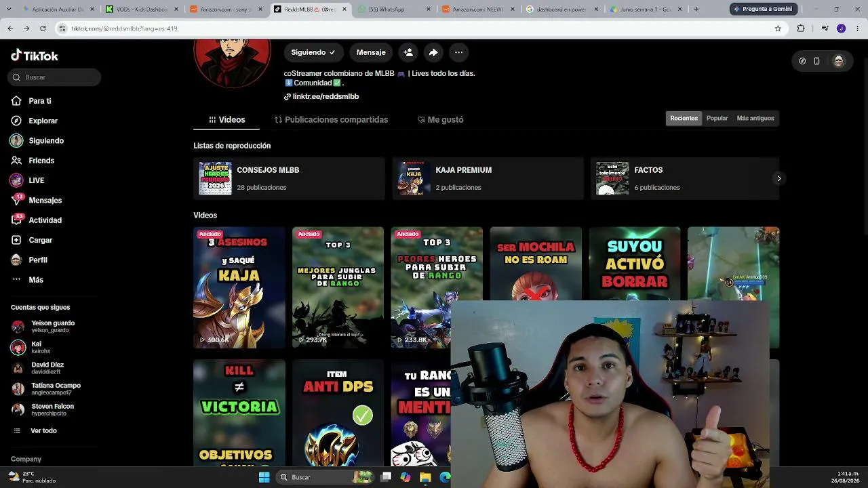Open Steven Falcon's account

[x=43, y=410]
